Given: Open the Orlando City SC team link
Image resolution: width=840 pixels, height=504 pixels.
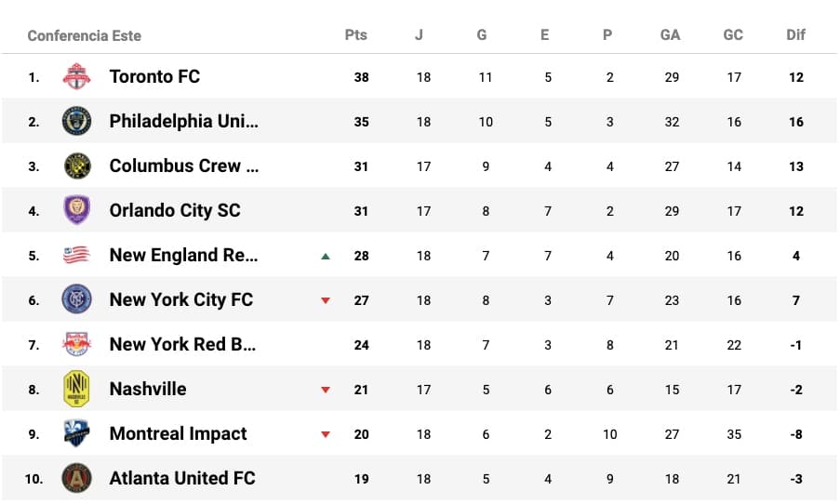Looking at the screenshot, I should pos(175,210).
